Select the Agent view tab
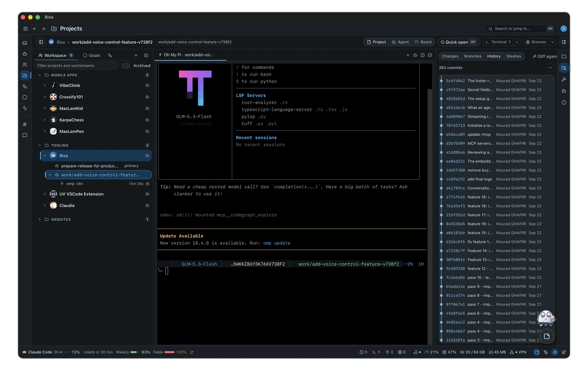The width and height of the screenshot is (588, 382). (400, 42)
